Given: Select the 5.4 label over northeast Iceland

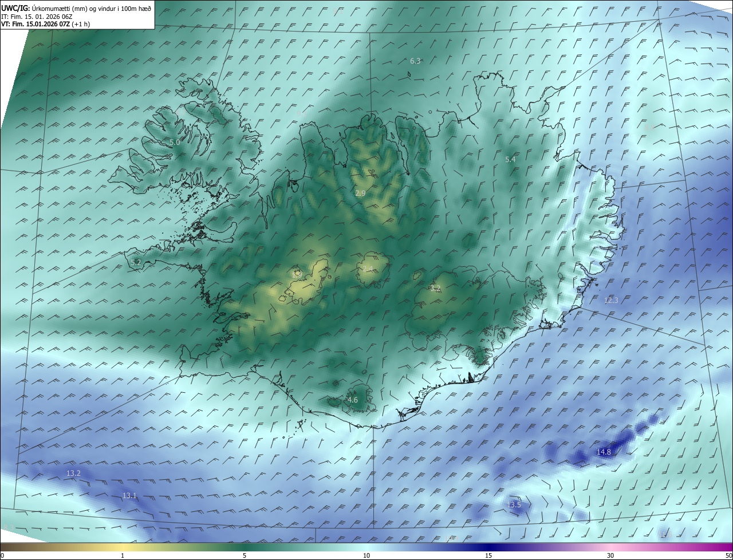Looking at the screenshot, I should point(510,160).
